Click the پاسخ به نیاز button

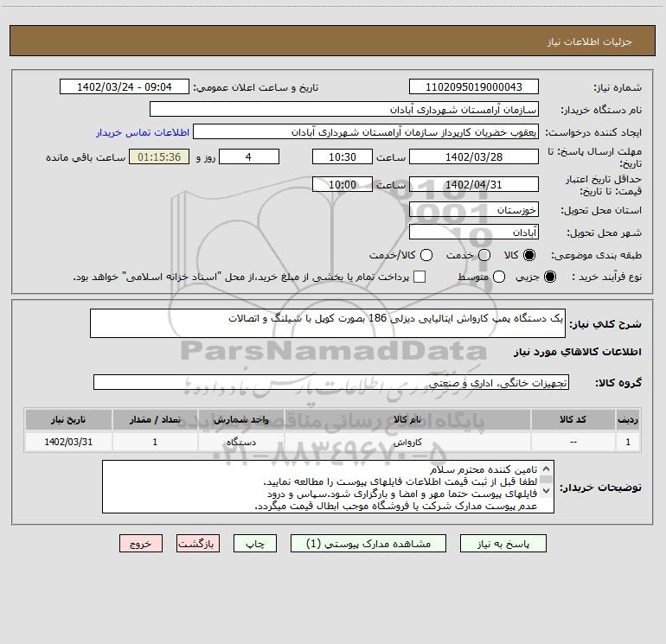[x=503, y=544]
